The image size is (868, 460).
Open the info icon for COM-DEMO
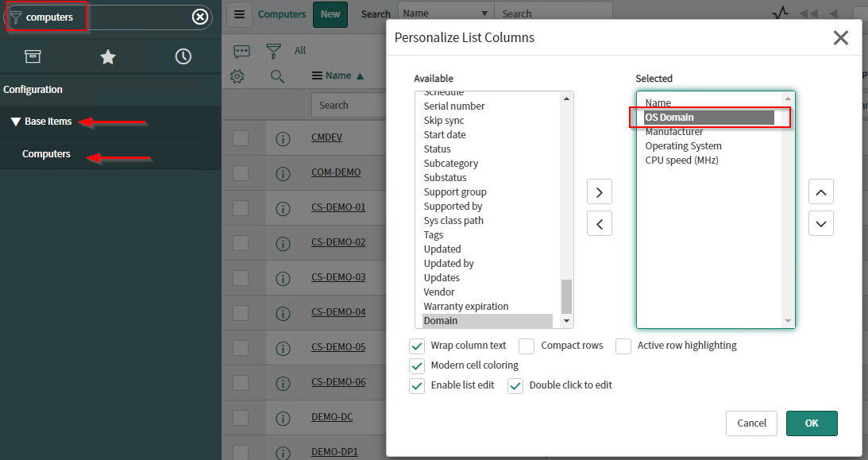283,173
